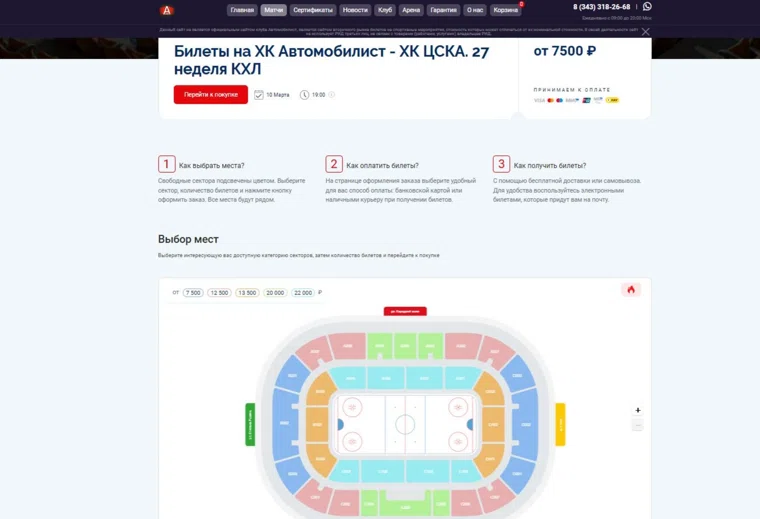Click the fire hot-tickets icon
The height and width of the screenshot is (519, 760).
(x=631, y=290)
